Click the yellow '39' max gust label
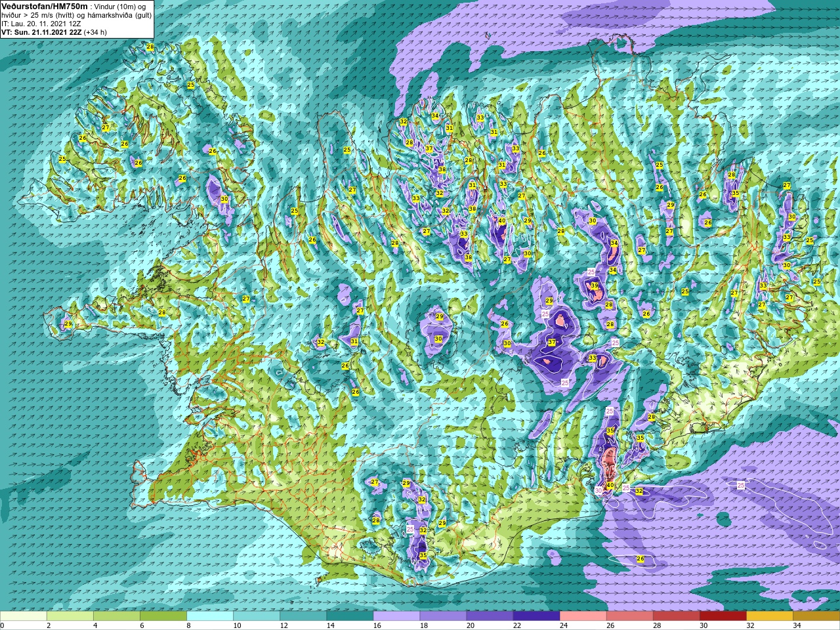 pos(594,286)
